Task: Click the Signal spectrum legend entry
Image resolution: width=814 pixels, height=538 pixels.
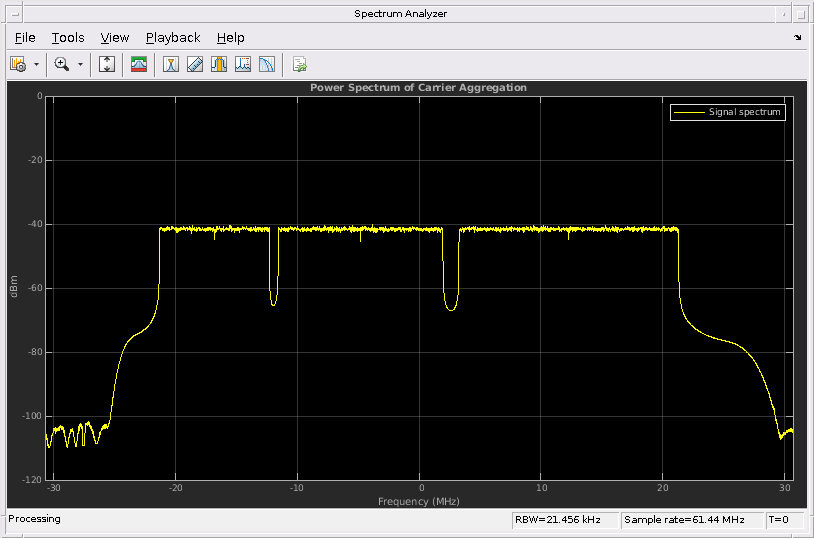Action: 728,112
